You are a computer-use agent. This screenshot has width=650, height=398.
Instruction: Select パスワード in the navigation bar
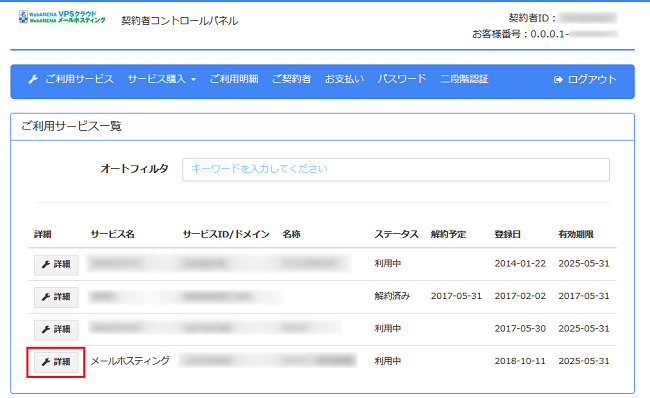tap(402, 79)
